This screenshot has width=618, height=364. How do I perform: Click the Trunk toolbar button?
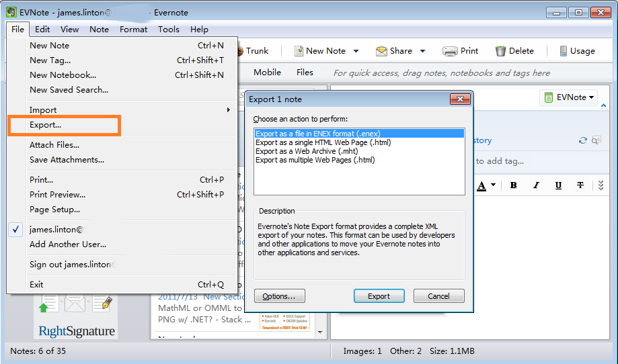coord(253,51)
